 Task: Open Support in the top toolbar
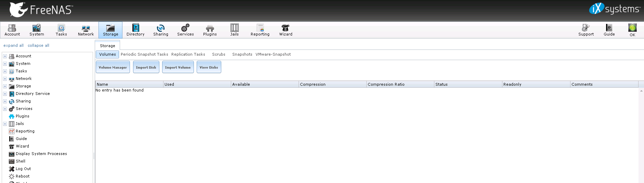tap(586, 30)
